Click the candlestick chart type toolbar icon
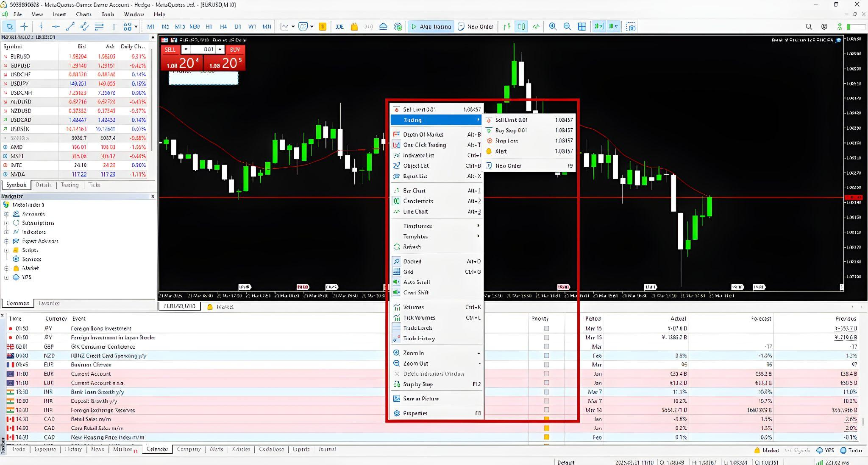The height and width of the screenshot is (465, 868). pyautogui.click(x=521, y=27)
